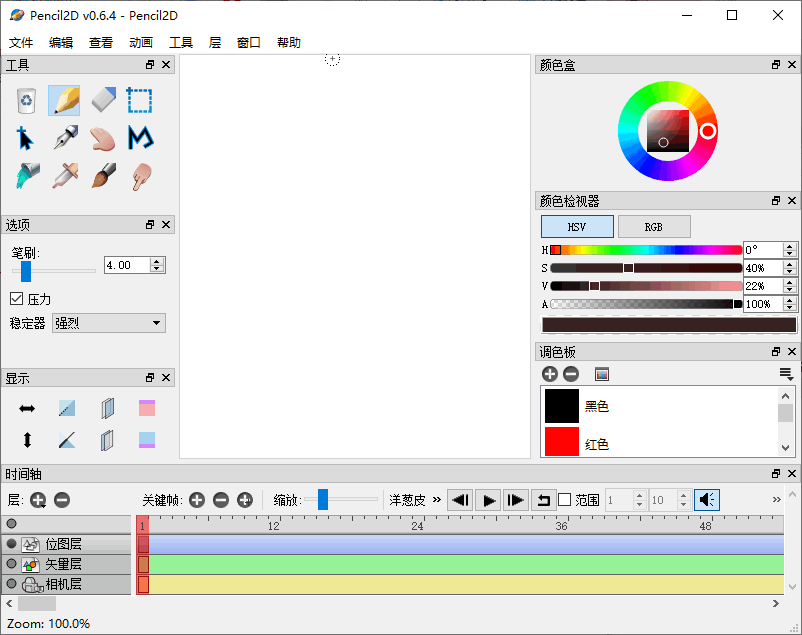Viewport: 802px width, 635px height.
Task: Toggle sound playback speaker button
Action: [707, 500]
